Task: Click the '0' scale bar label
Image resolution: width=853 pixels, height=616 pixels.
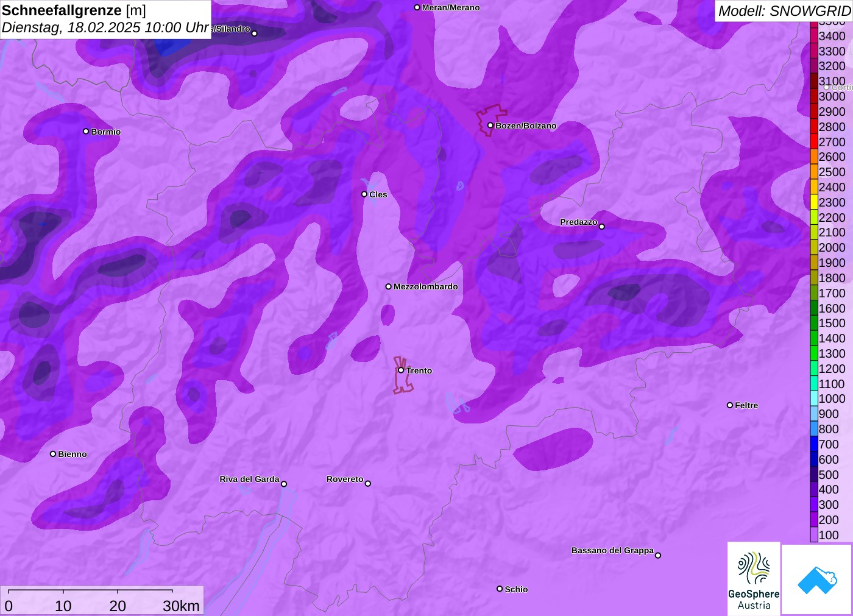Action: point(9,606)
